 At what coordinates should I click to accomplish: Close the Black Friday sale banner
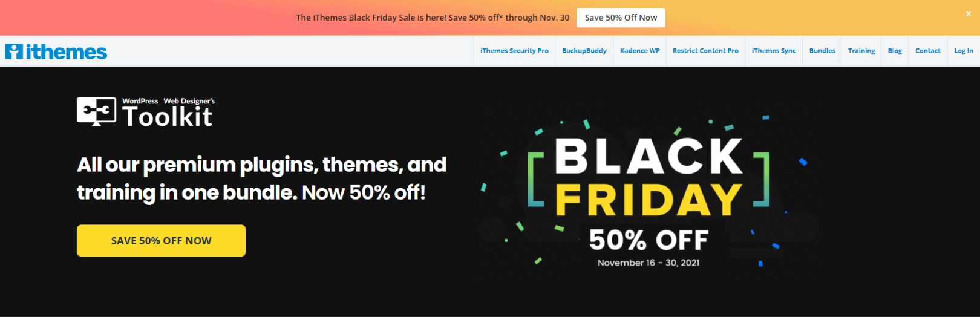968,14
